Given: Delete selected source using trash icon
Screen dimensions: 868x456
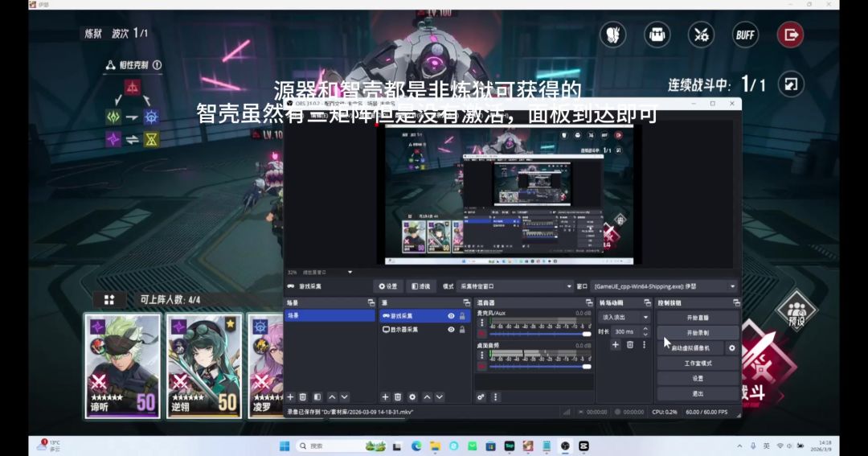Looking at the screenshot, I should pyautogui.click(x=398, y=396).
